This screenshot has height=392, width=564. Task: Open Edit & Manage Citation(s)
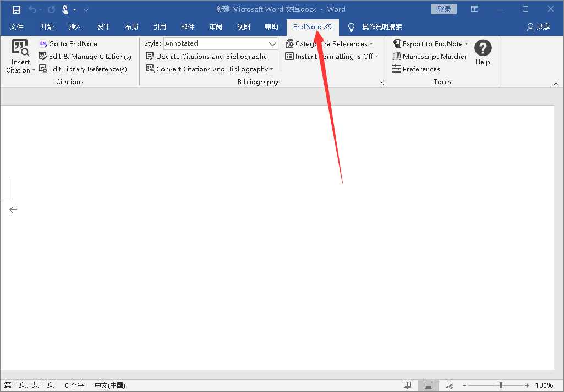pos(85,57)
